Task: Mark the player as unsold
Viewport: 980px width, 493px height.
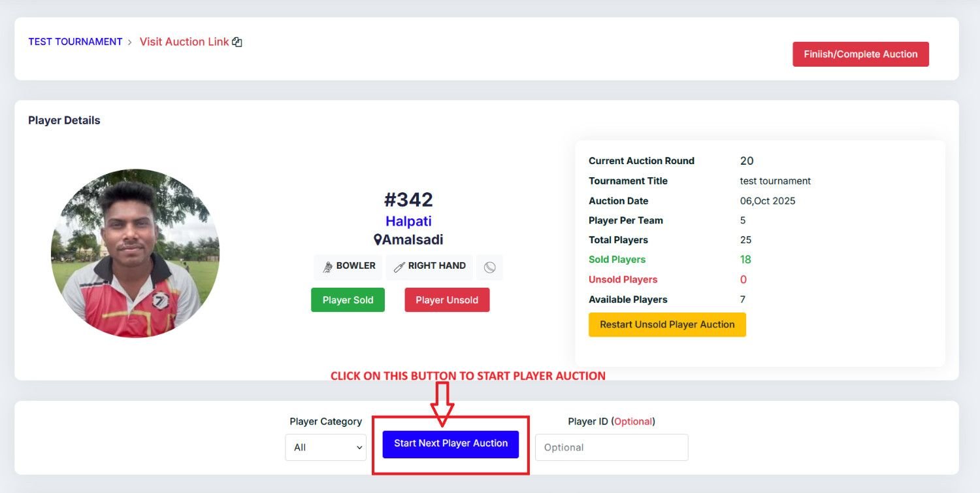Action: pos(447,300)
